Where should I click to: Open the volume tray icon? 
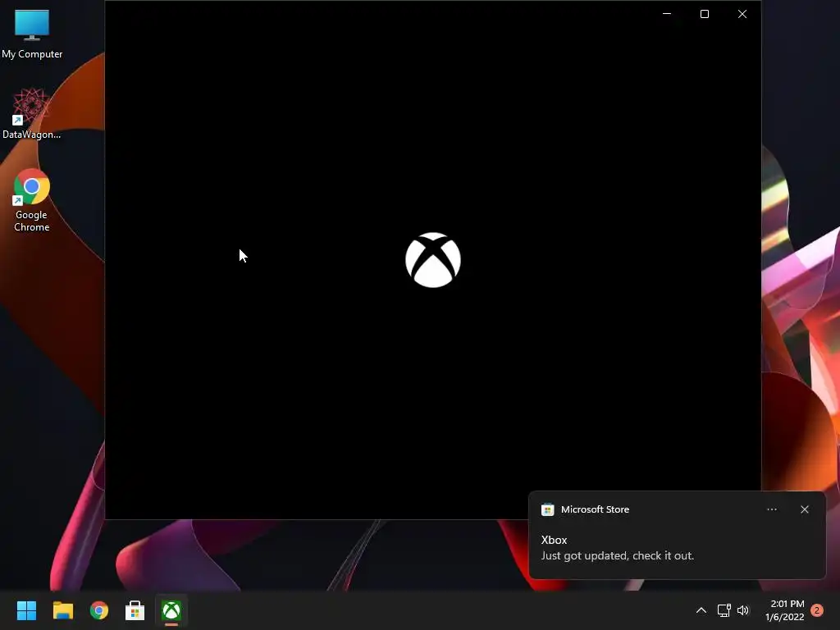point(743,610)
